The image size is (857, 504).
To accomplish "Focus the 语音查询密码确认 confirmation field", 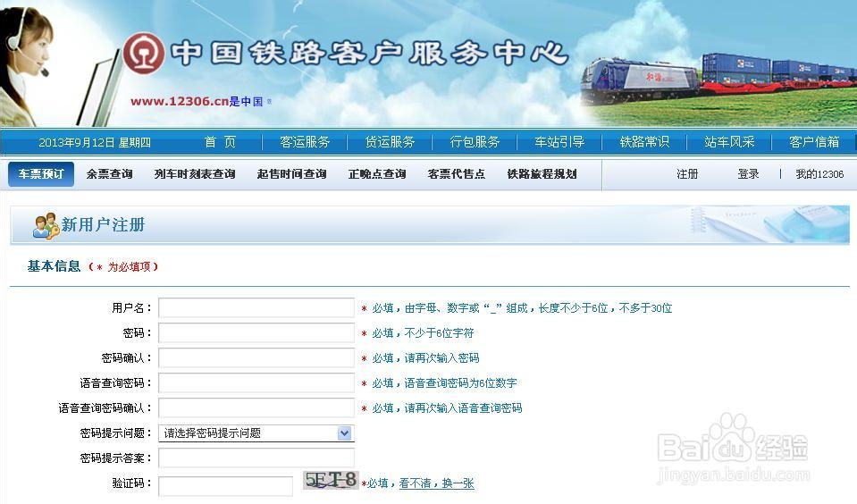I will click(256, 407).
